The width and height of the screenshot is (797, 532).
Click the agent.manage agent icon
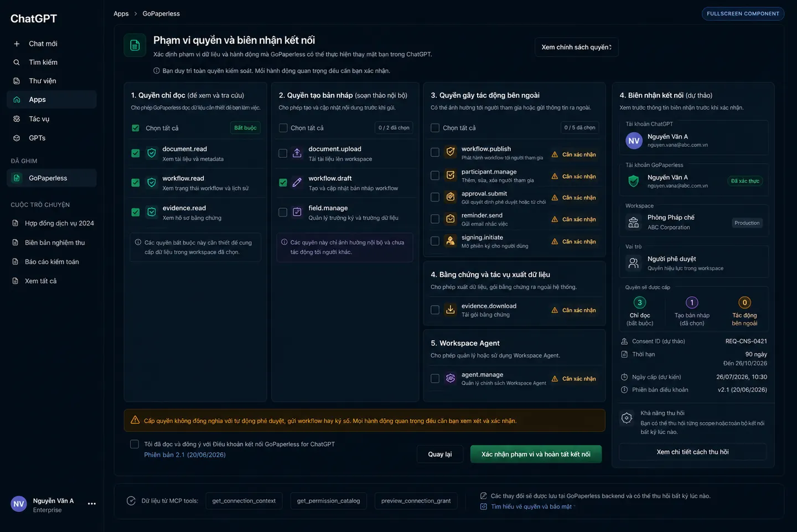point(451,379)
